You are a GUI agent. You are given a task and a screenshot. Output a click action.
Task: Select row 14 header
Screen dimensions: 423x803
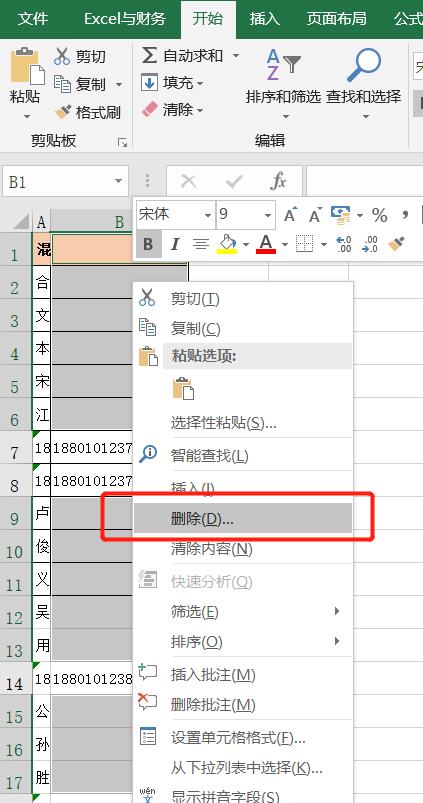16,678
